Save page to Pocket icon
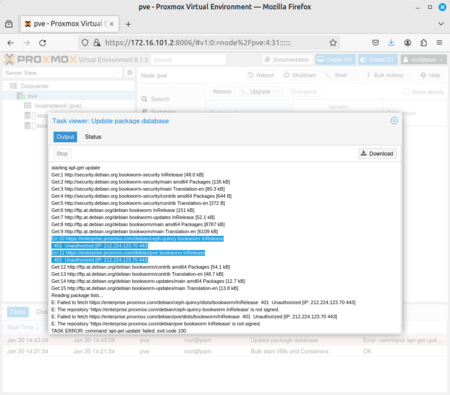The height and width of the screenshot is (395, 450). [375, 43]
